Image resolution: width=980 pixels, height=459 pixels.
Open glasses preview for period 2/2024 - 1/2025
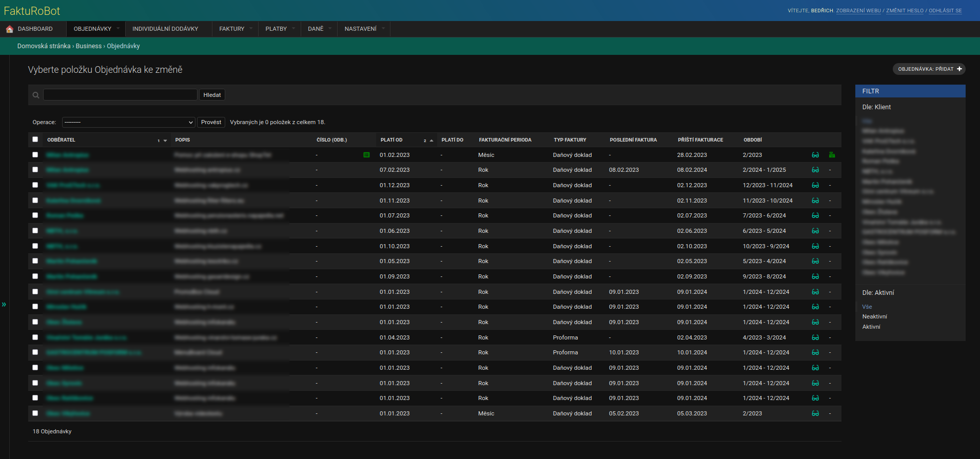(x=815, y=170)
